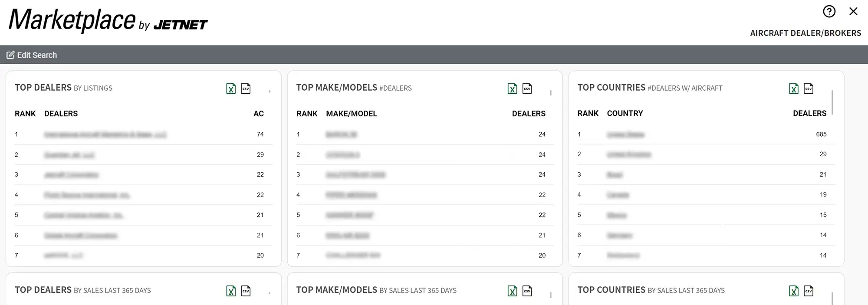Screen dimensions: 868x305
Task: Open the Edit Search panel
Action: (37, 55)
